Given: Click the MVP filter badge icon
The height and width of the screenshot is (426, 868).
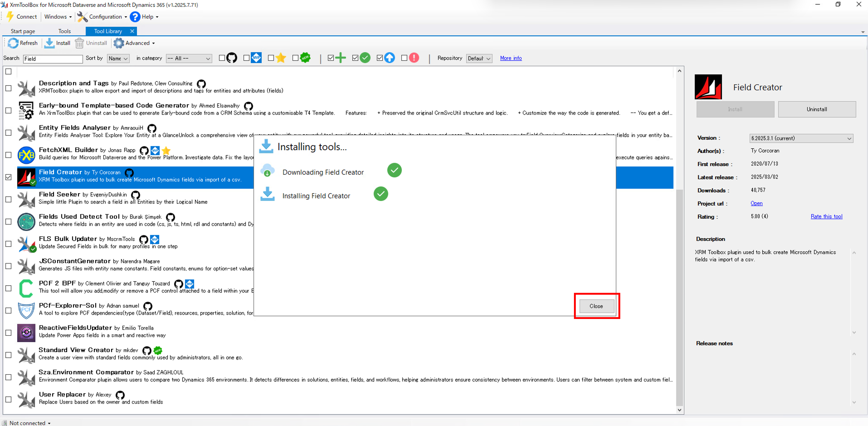Looking at the screenshot, I should 256,58.
